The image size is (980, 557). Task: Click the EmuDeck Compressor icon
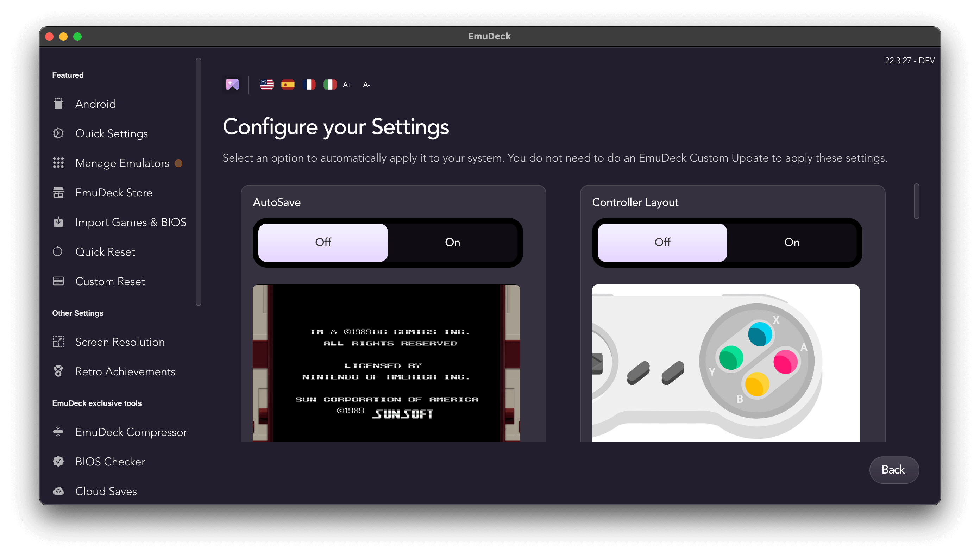tap(58, 432)
